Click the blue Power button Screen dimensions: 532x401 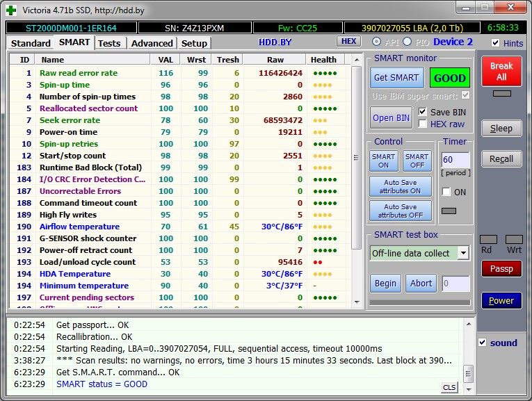click(501, 301)
